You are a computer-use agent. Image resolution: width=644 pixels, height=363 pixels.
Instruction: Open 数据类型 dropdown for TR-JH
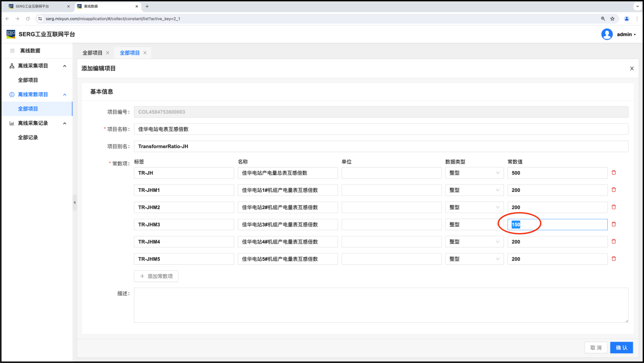click(474, 173)
